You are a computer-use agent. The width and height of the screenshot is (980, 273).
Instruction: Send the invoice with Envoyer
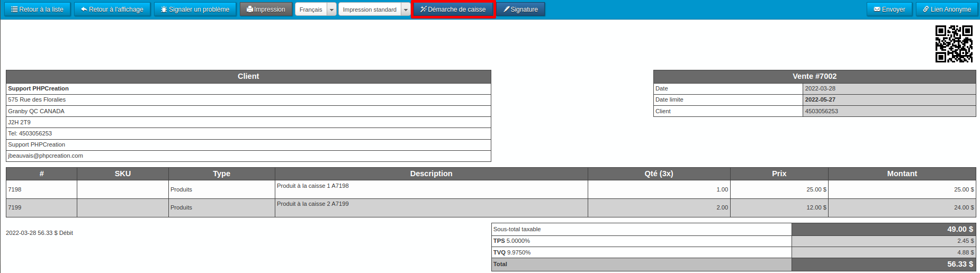pos(889,10)
